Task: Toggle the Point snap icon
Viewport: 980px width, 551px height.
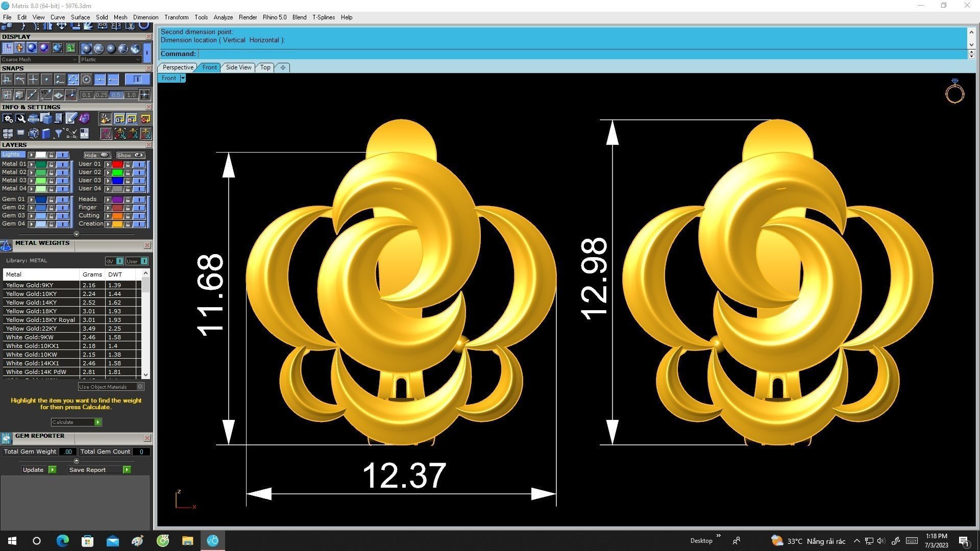Action: point(46,80)
